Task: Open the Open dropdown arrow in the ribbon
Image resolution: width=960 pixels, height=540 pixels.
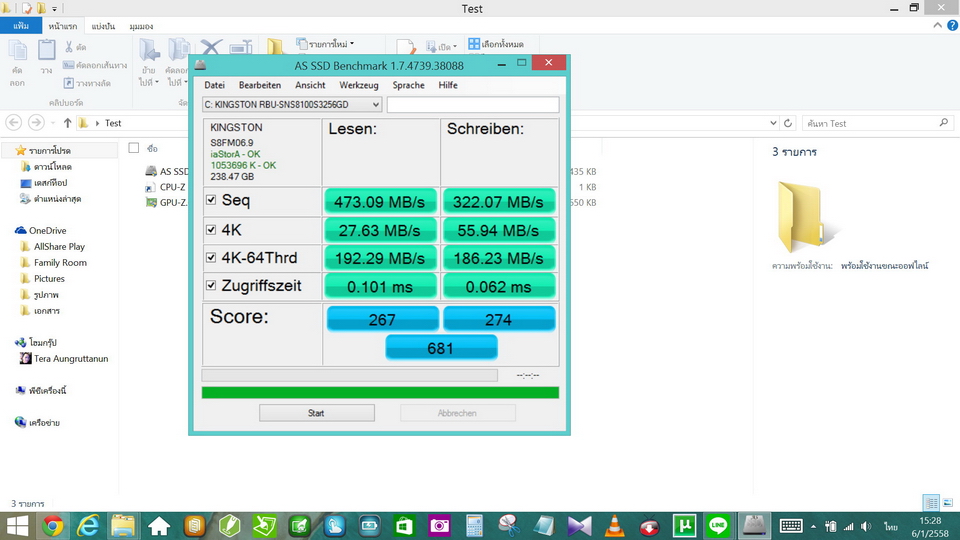Action: pos(455,47)
